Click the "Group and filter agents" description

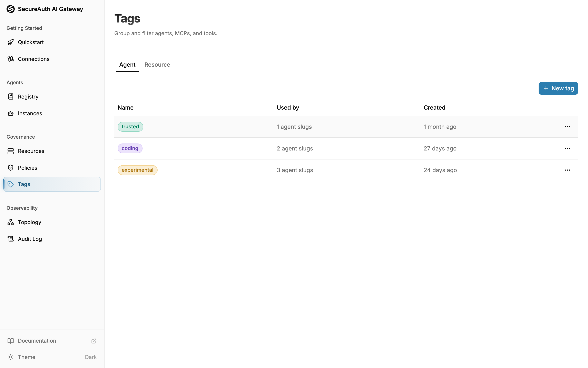(x=166, y=33)
